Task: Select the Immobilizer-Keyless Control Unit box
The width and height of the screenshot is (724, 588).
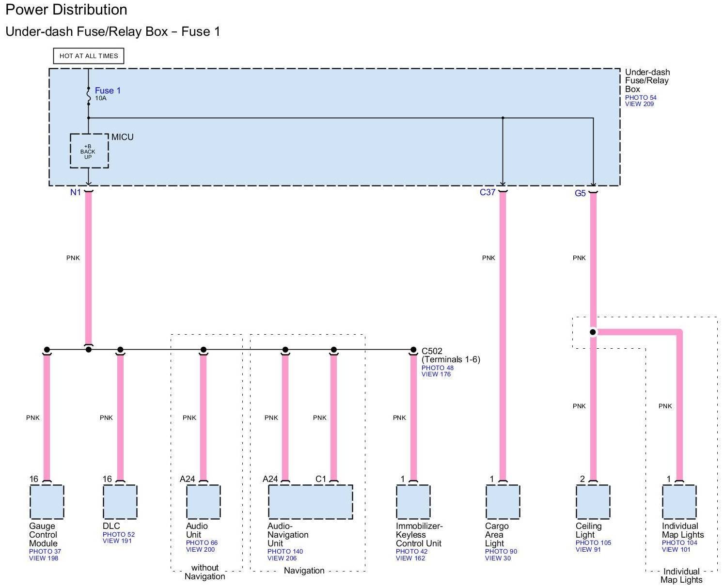Action: (x=413, y=502)
